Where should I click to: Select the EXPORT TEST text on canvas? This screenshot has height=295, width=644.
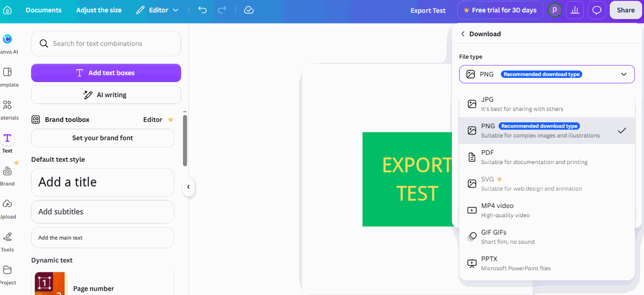click(x=417, y=179)
